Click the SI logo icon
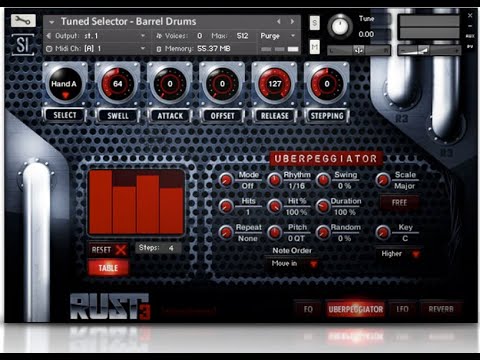 coord(23,45)
